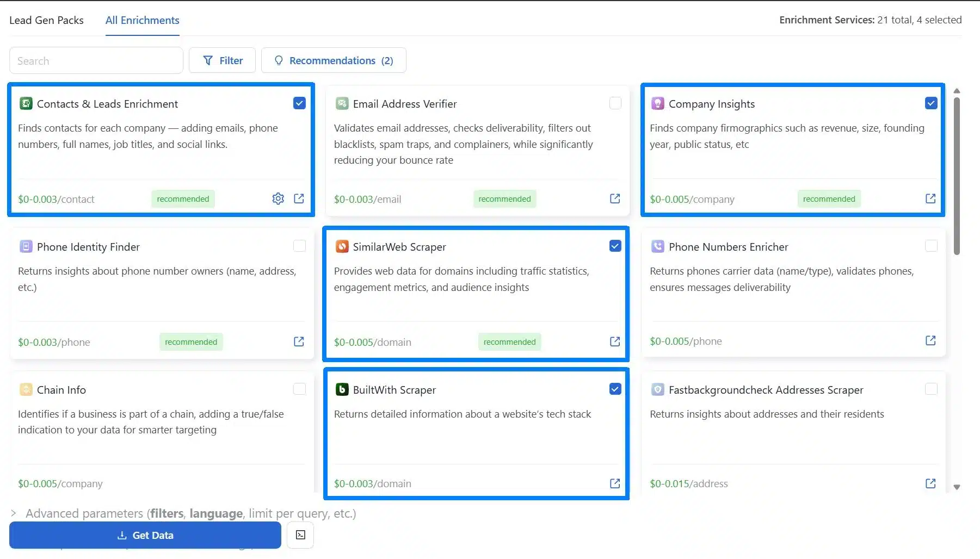Enable the Email Address Verifier checkbox
Screen dimensions: 980x559
pos(615,103)
